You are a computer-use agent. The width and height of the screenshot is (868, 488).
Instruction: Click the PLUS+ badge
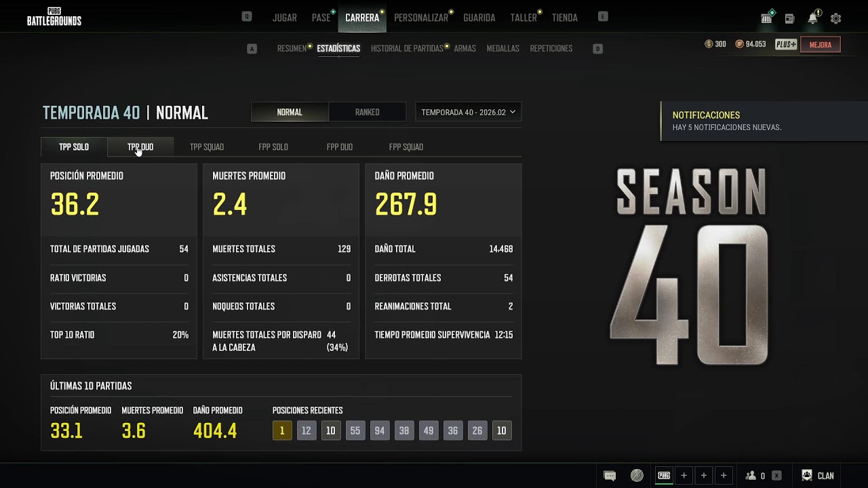click(786, 44)
